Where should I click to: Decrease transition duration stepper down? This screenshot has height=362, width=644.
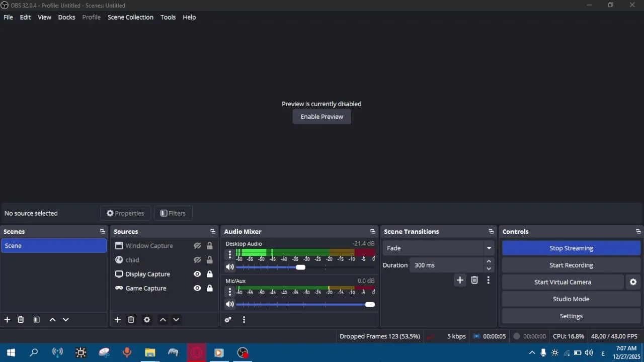[x=489, y=269]
